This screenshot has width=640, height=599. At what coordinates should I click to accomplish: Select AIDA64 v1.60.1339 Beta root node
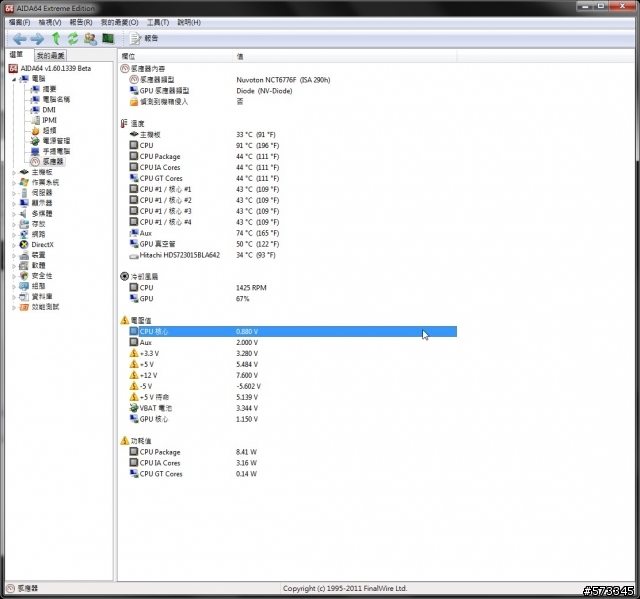point(50,68)
